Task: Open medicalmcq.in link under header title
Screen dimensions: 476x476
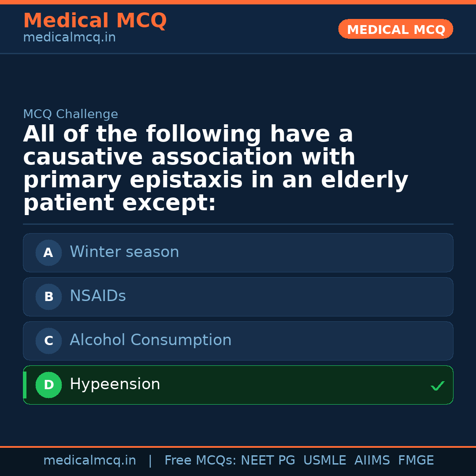Action: [69, 38]
